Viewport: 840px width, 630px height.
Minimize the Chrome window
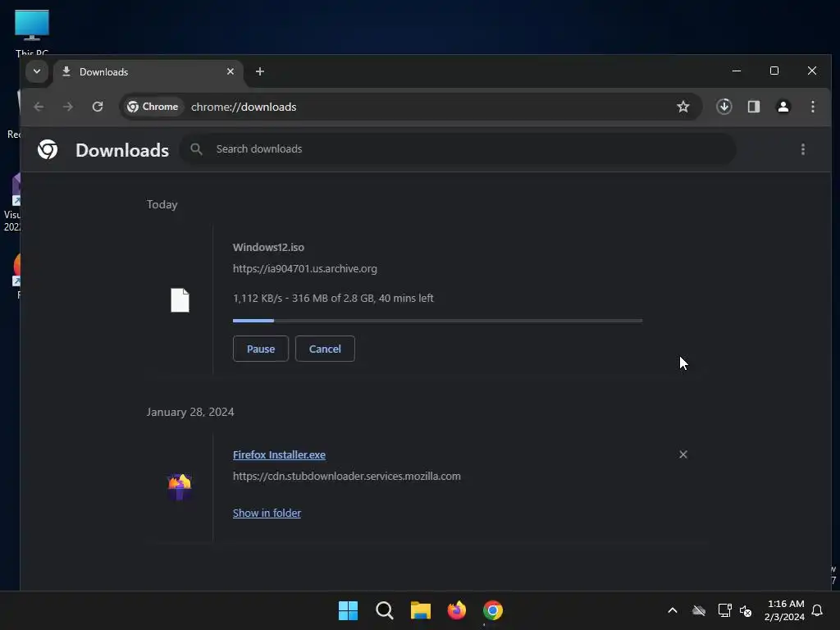click(737, 71)
